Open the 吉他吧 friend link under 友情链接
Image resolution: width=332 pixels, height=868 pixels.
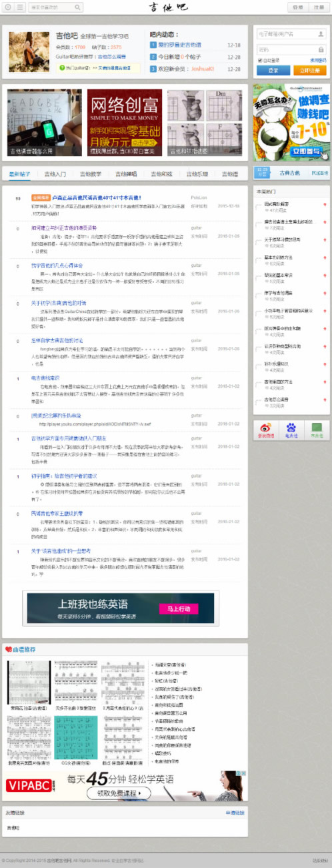[x=13, y=828]
